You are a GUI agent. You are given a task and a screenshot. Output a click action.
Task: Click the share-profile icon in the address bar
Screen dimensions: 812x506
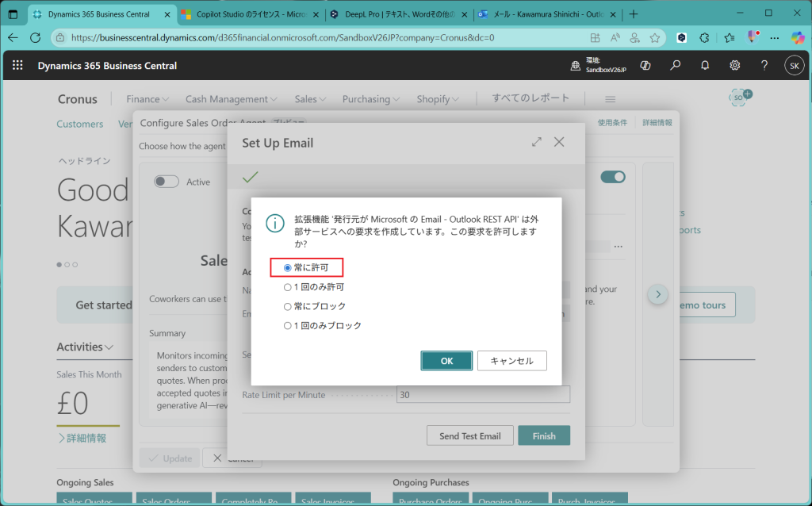point(635,37)
